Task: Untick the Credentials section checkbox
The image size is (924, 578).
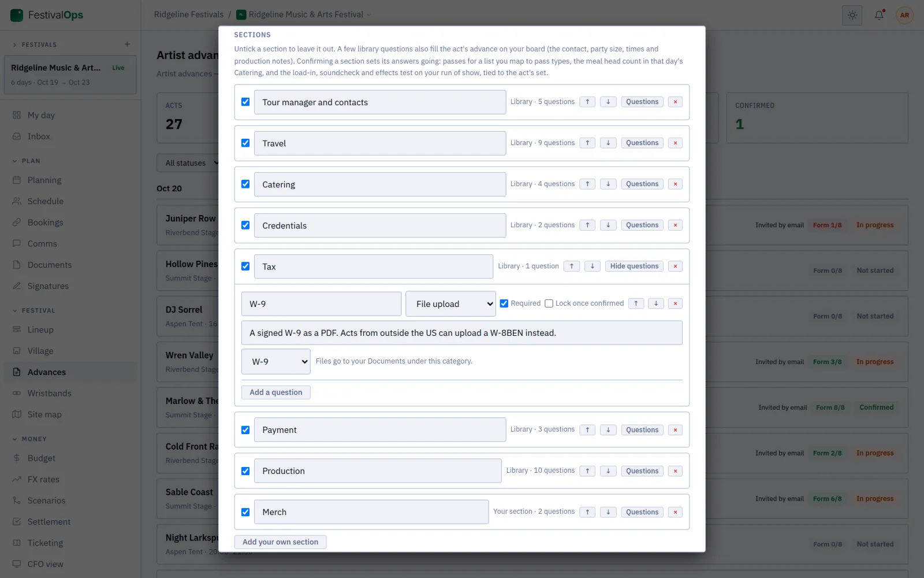Action: point(245,225)
